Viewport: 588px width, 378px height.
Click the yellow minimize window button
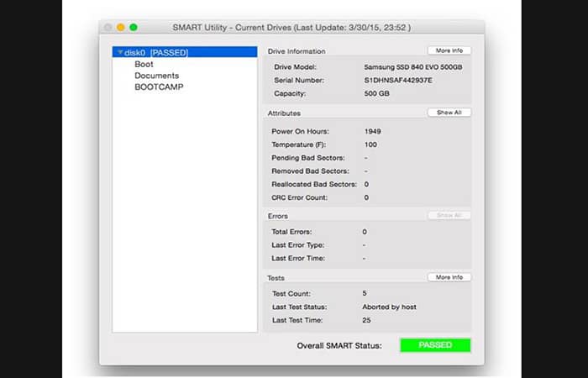[x=121, y=28]
